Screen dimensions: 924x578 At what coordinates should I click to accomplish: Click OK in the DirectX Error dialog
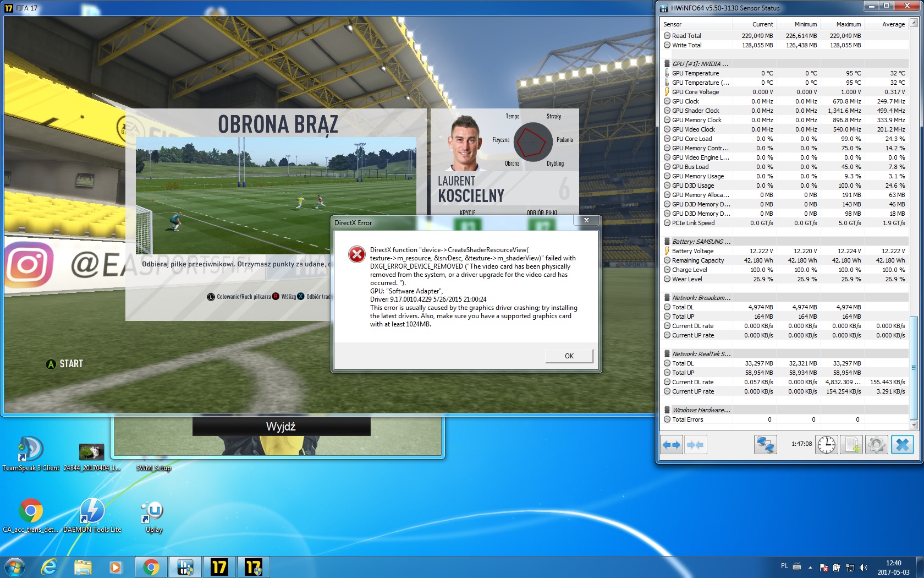tap(569, 356)
